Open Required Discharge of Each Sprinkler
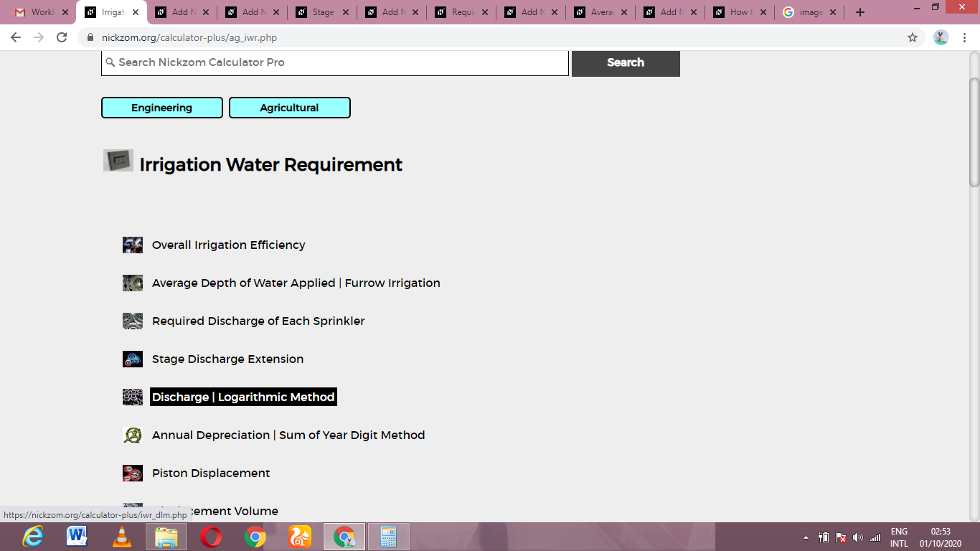 tap(258, 321)
